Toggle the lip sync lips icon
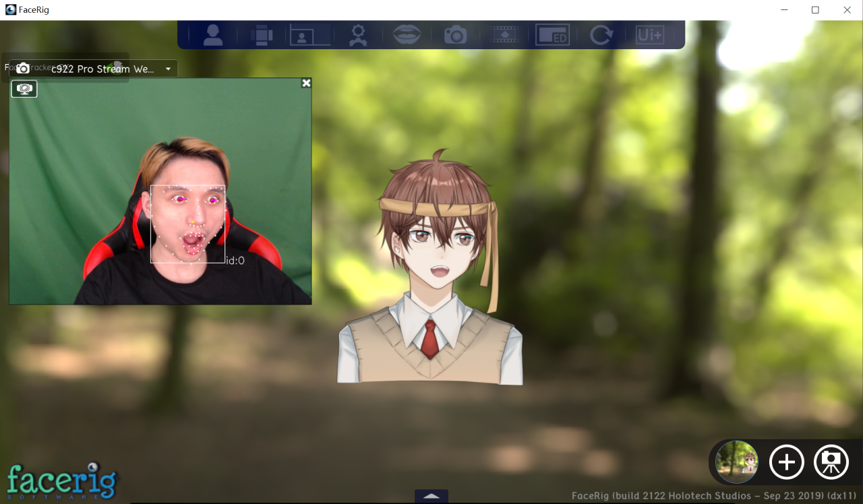The width and height of the screenshot is (863, 504). coord(407,34)
